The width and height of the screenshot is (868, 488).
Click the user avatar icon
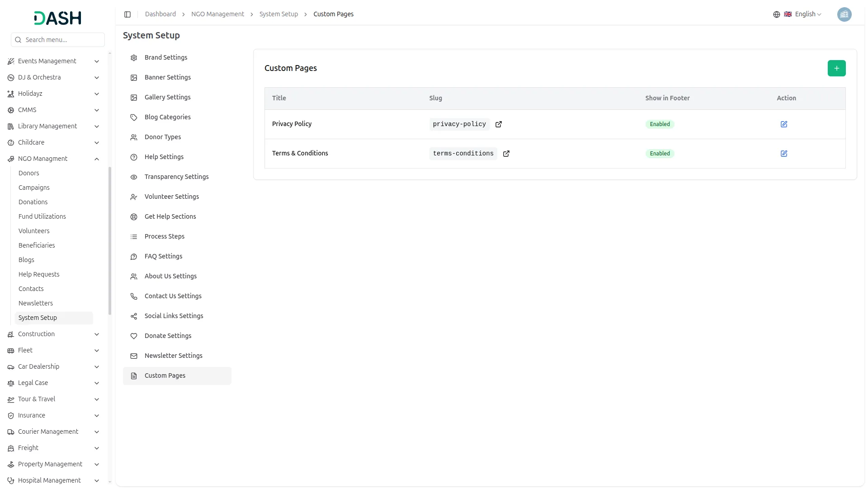844,14
